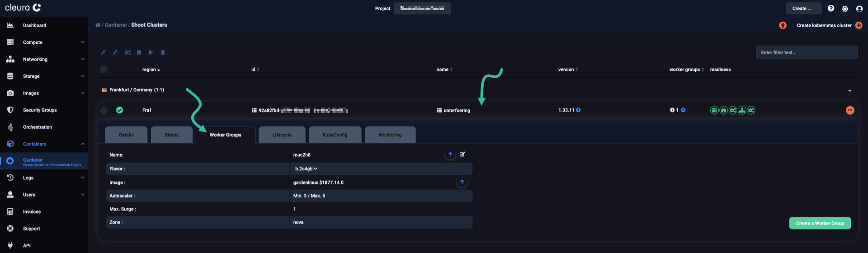Open the user account icon
868x253 pixels.
tap(859, 9)
